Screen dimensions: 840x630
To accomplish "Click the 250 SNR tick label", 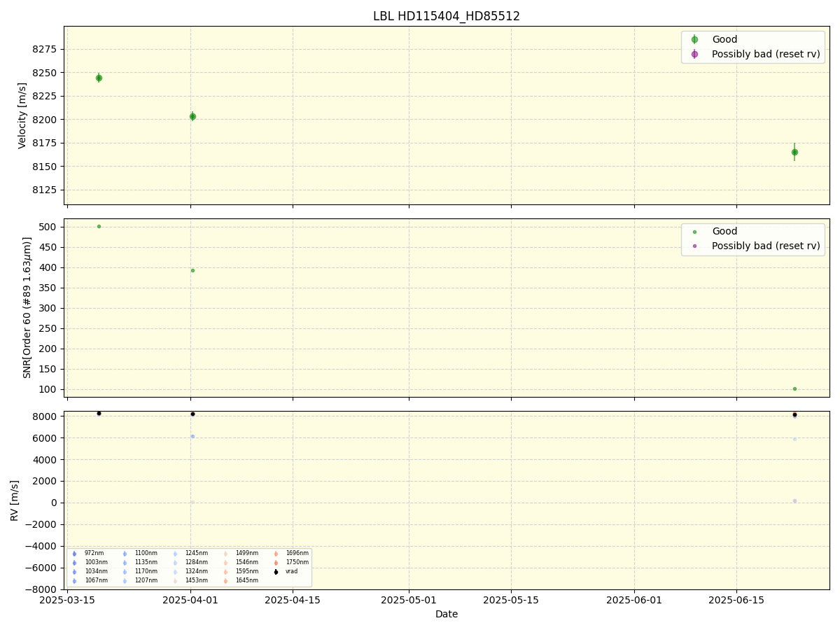I will (x=48, y=328).
